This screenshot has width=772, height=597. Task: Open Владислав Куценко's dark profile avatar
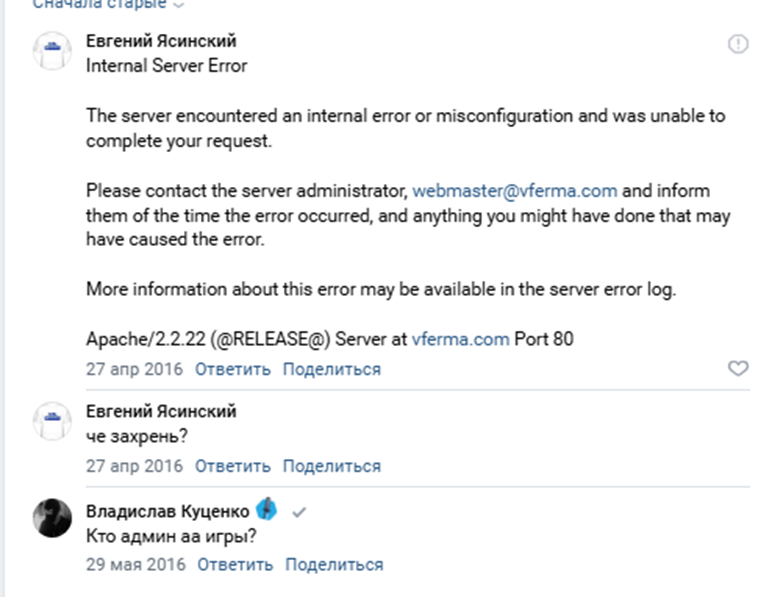[x=52, y=518]
